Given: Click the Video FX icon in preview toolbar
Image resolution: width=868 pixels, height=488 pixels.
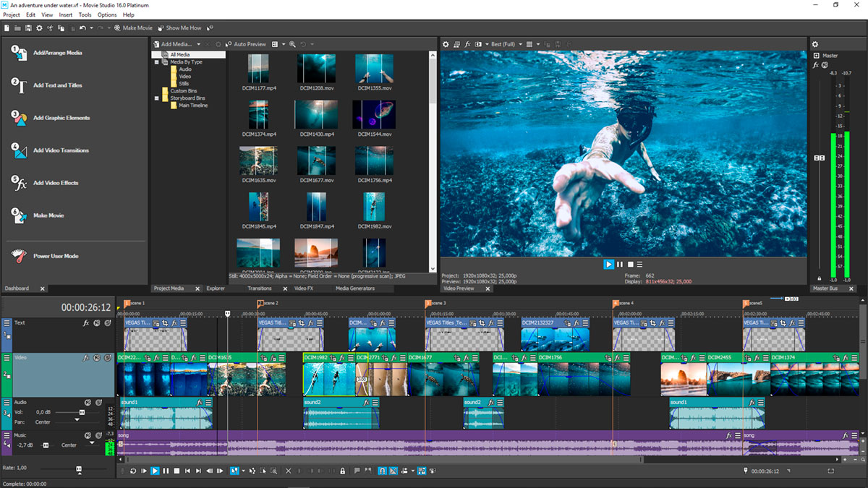Looking at the screenshot, I should point(468,44).
